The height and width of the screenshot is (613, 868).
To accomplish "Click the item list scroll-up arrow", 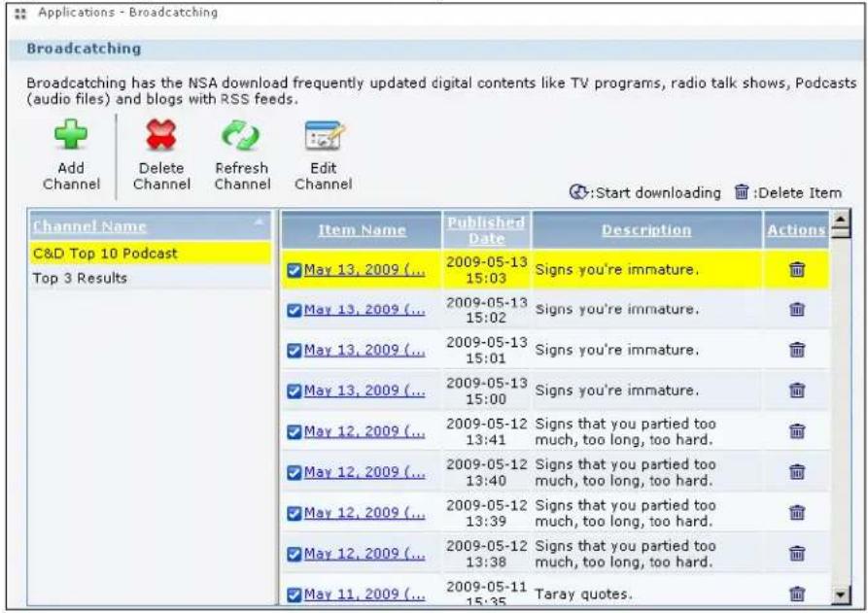I will click(x=841, y=218).
